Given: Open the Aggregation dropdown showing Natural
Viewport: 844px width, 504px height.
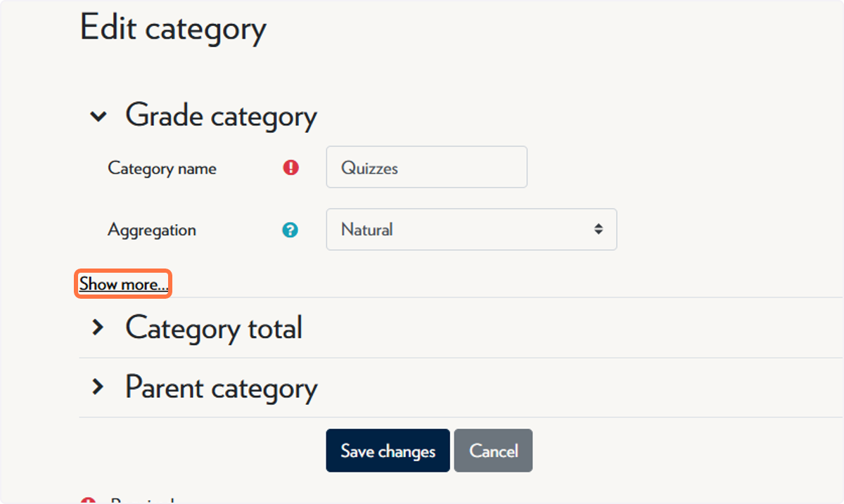Looking at the screenshot, I should (x=471, y=229).
